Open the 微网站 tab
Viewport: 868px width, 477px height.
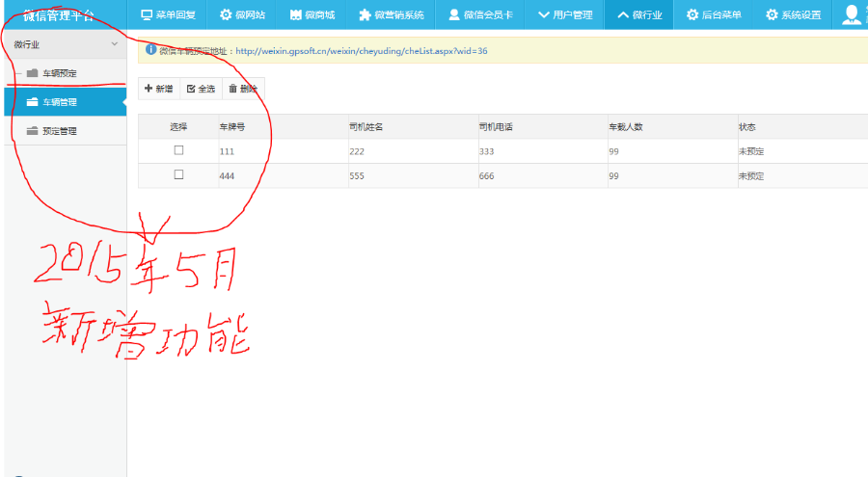242,15
